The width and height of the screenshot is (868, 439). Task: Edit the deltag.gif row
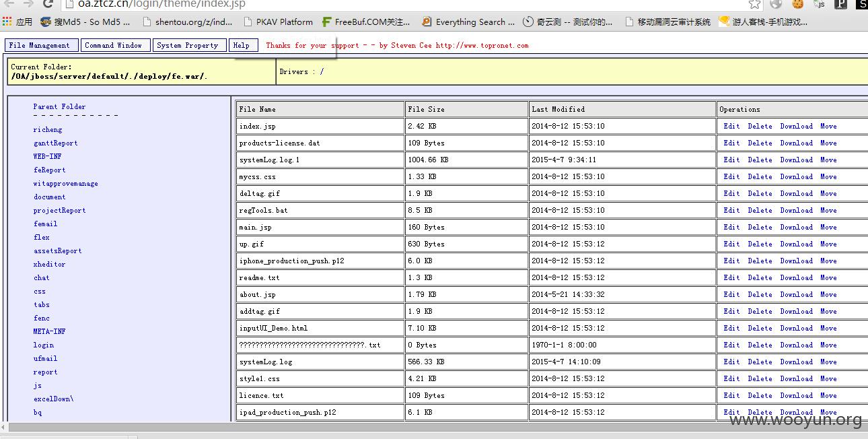731,193
